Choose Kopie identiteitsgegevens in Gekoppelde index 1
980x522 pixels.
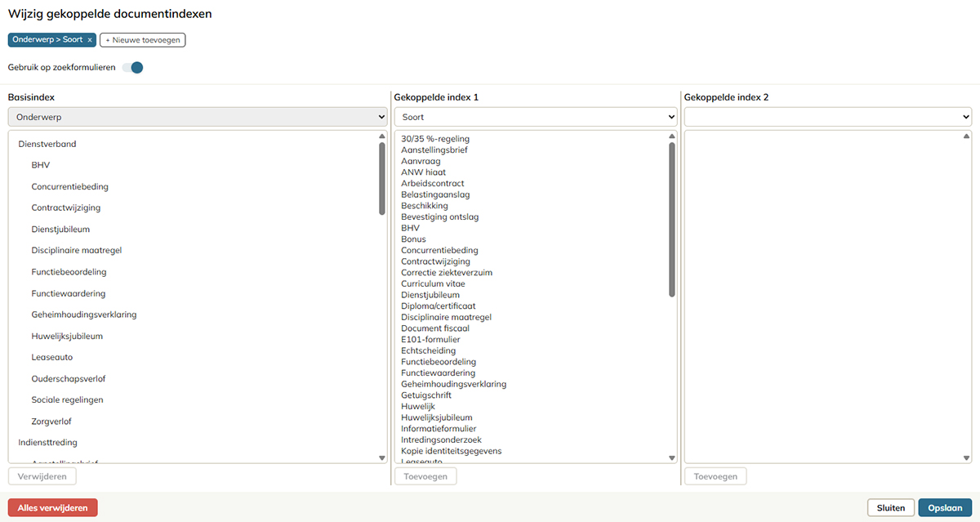click(452, 451)
